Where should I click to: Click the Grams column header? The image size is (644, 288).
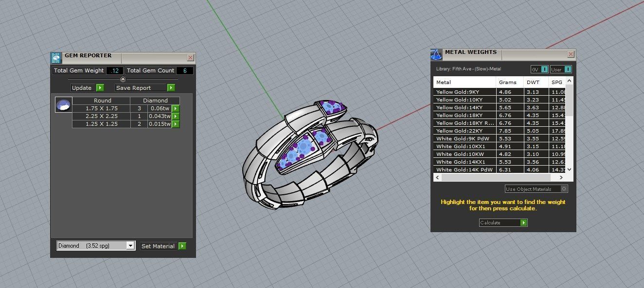(510, 82)
